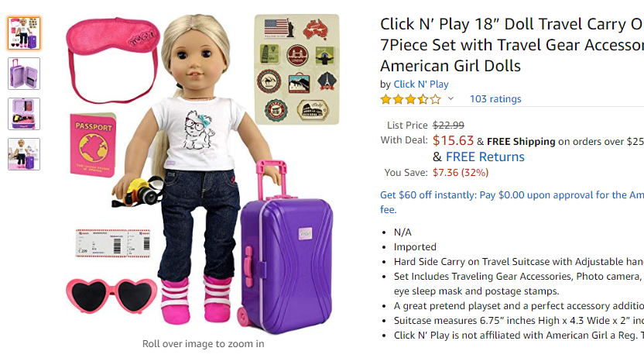Select the fourth doll scene thumbnail

pos(24,154)
